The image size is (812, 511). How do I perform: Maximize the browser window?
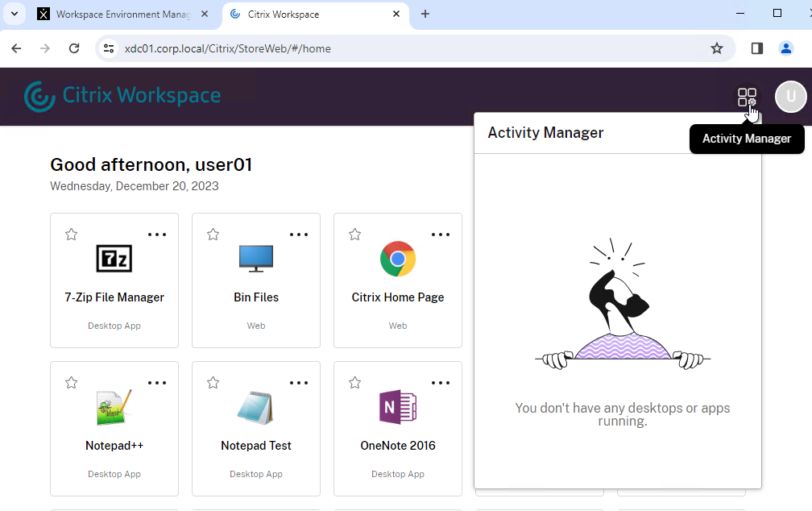point(777,14)
